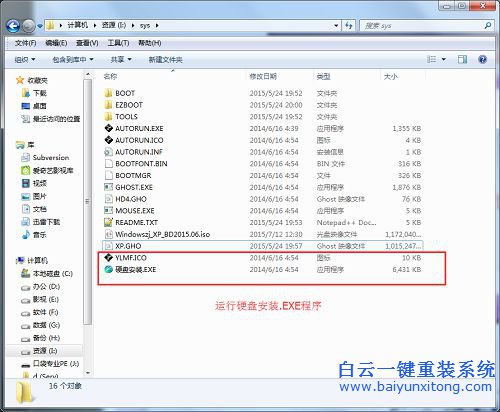Image resolution: width=500 pixels, height=412 pixels.
Task: Expand the 共享 dropdown
Action: click(x=121, y=60)
